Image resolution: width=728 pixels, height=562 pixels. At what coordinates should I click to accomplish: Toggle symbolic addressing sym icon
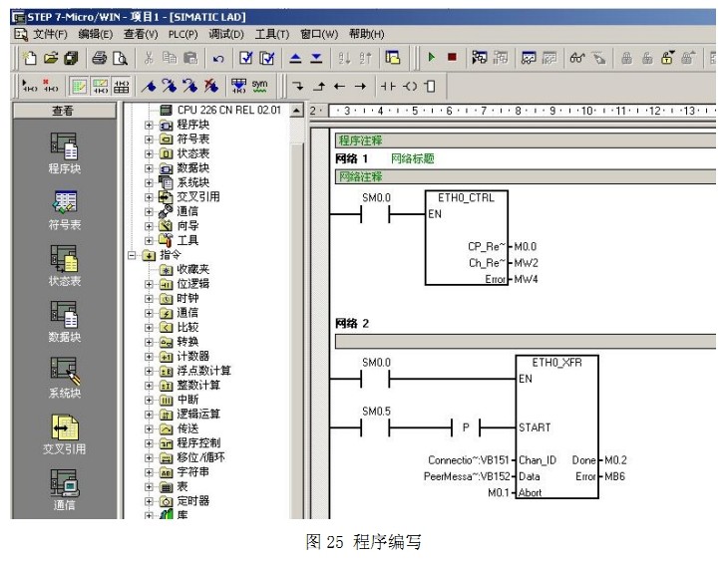tap(259, 86)
